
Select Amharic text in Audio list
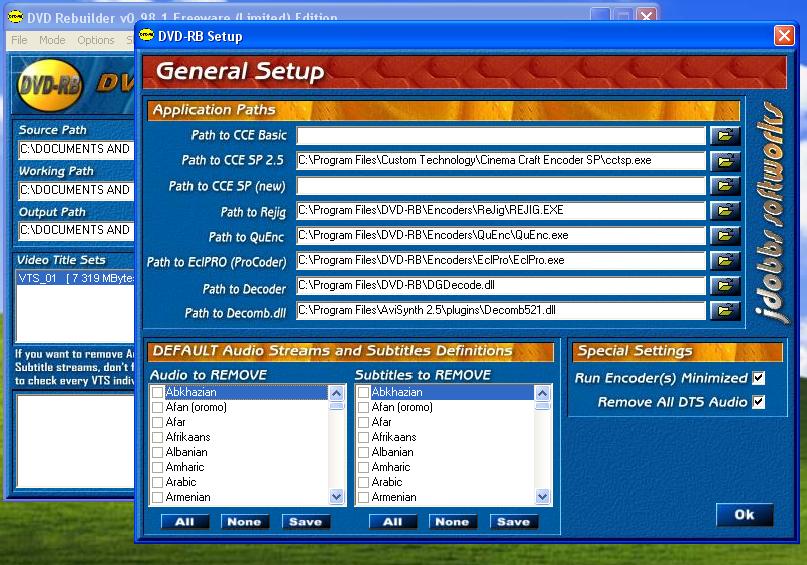[x=185, y=467]
